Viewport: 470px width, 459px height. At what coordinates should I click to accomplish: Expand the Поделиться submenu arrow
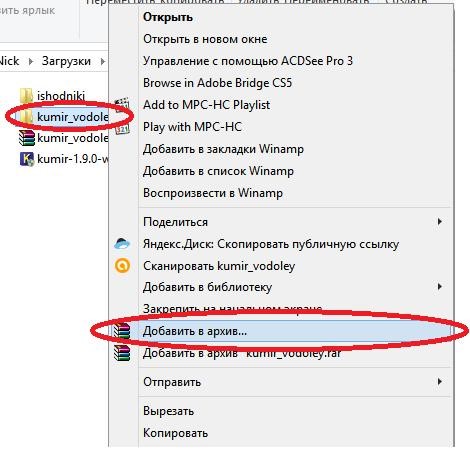[x=440, y=222]
